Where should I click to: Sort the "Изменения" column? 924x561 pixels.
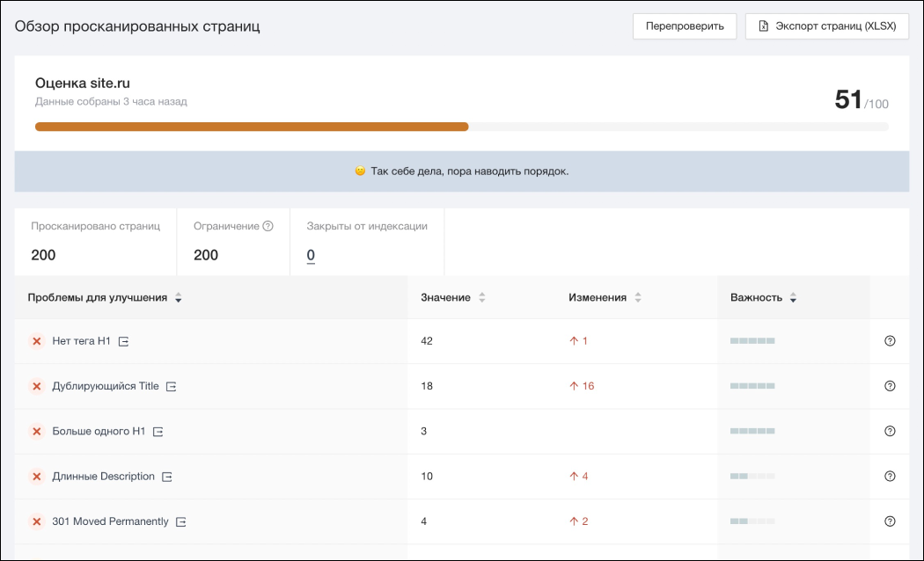(x=640, y=297)
